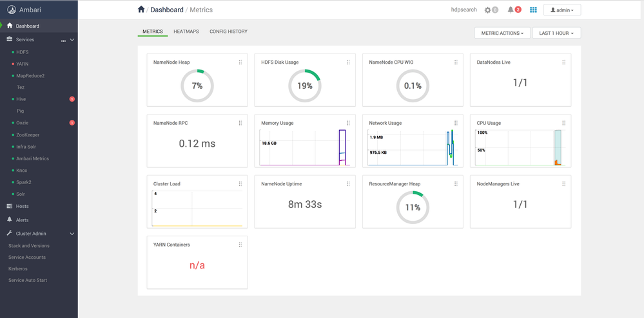Open NodeManagers Live widget handle
Viewport: 644px width, 318px height.
coord(563,184)
